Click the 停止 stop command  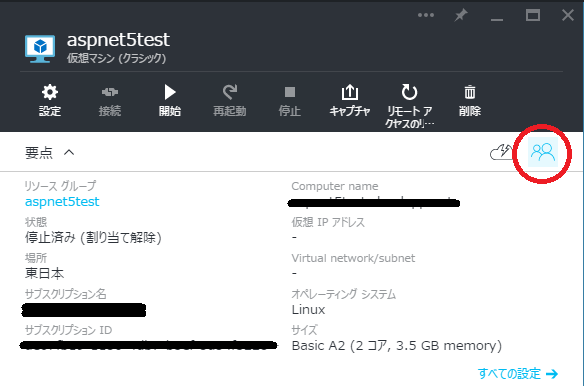(x=290, y=101)
